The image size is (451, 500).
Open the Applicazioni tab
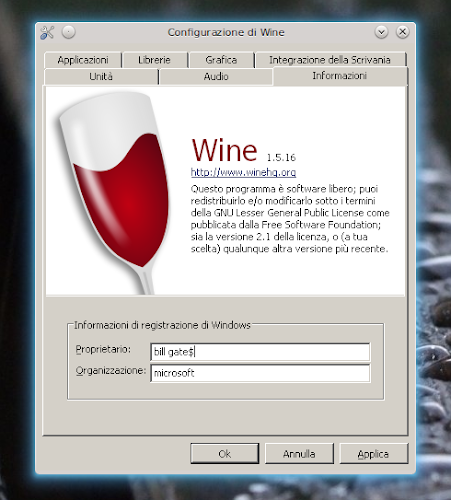pyautogui.click(x=83, y=60)
